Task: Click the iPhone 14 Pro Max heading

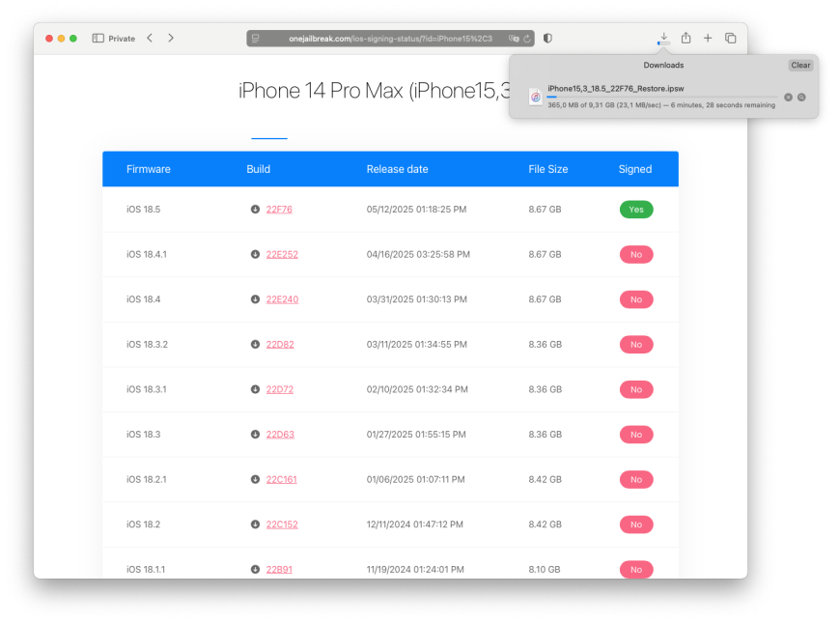Action: (374, 90)
